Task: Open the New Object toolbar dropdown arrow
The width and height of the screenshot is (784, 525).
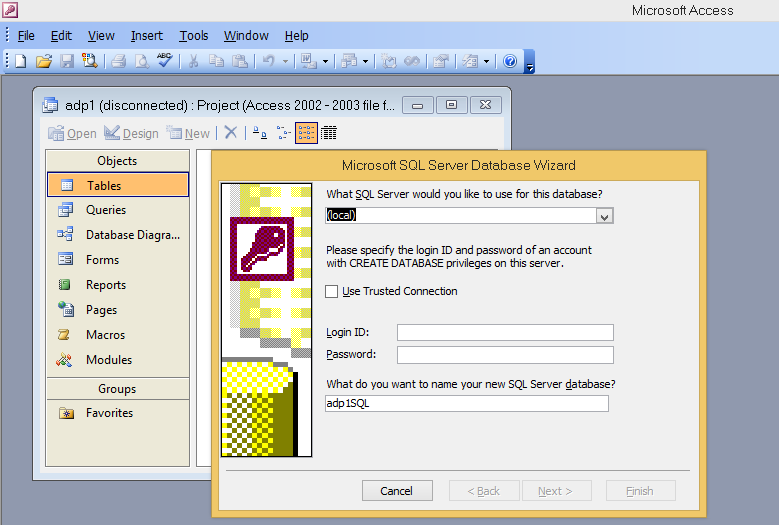Action: (486, 61)
